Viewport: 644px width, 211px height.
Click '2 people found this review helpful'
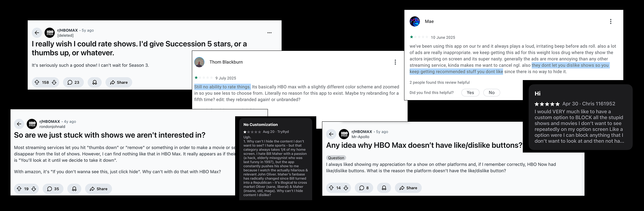[x=439, y=82]
